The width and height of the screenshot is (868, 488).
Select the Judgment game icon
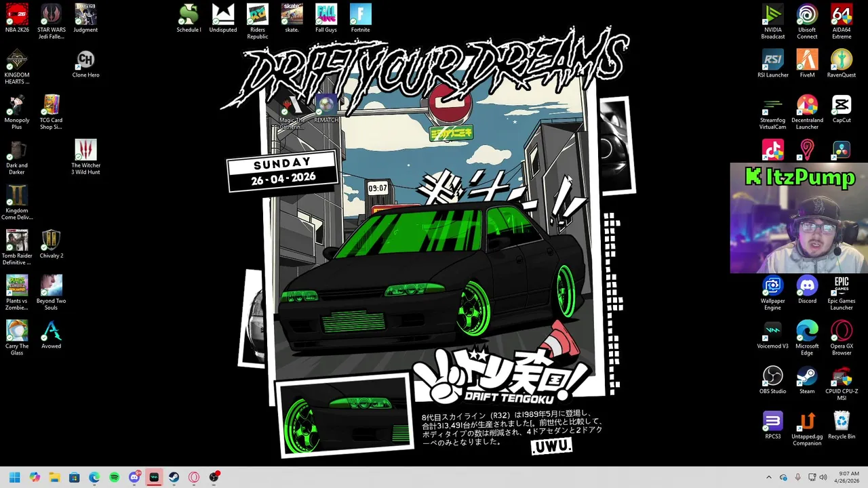85,18
